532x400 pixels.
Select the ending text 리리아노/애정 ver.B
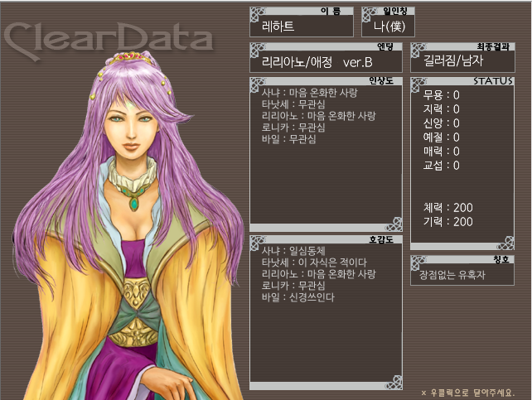pos(317,62)
